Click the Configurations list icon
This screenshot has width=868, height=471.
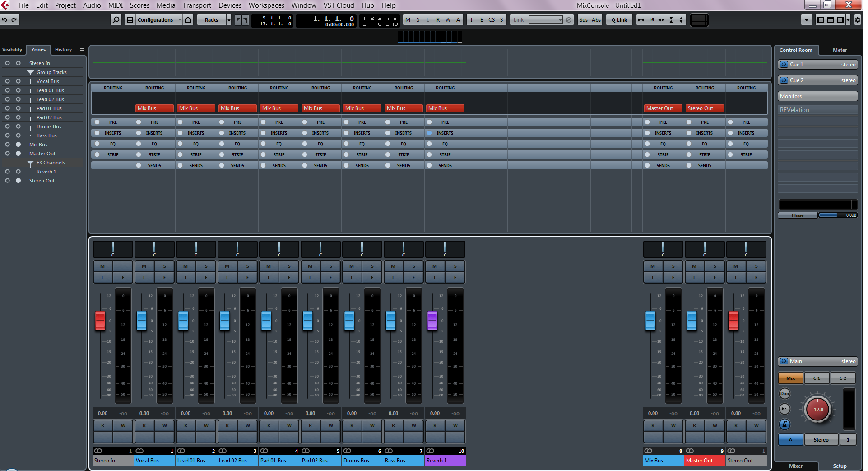click(130, 20)
